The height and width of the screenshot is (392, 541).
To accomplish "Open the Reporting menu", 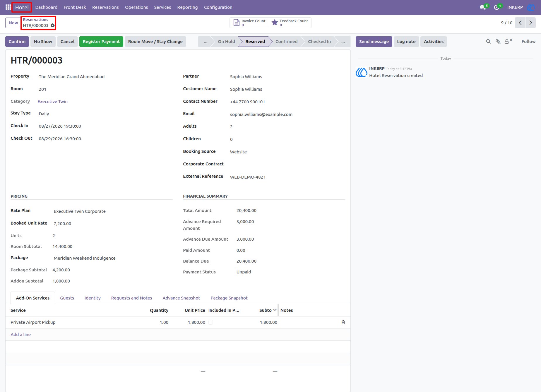I will pos(187,7).
